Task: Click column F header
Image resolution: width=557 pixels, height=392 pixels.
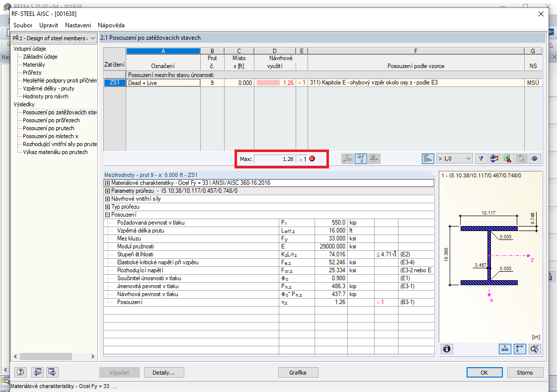Action: coord(415,51)
